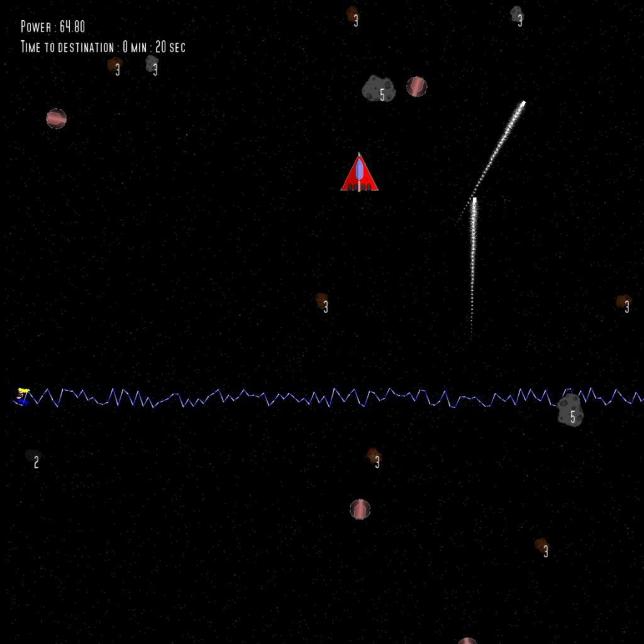The width and height of the screenshot is (644, 644).
Task: Click the fully visible striped orb below the lightning beam
Action: tap(360, 509)
